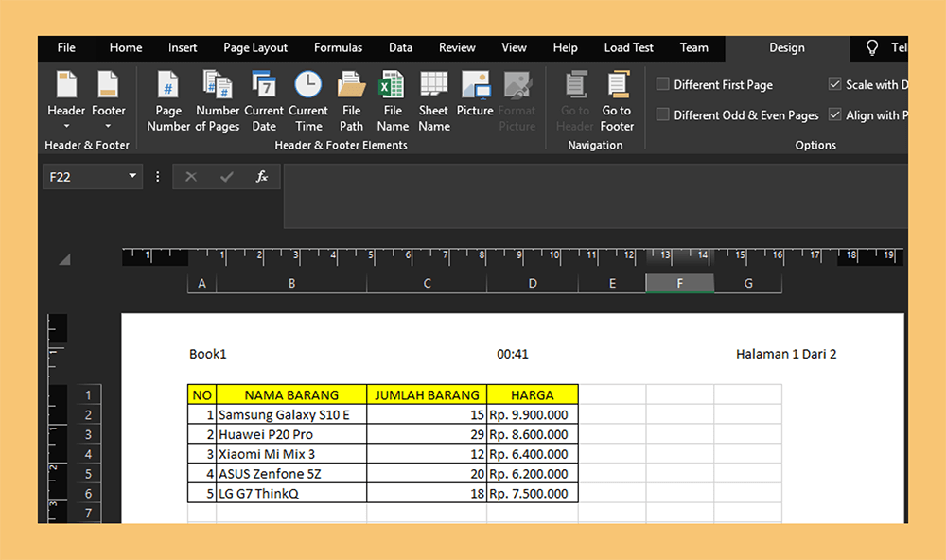Select column A header

(x=201, y=283)
